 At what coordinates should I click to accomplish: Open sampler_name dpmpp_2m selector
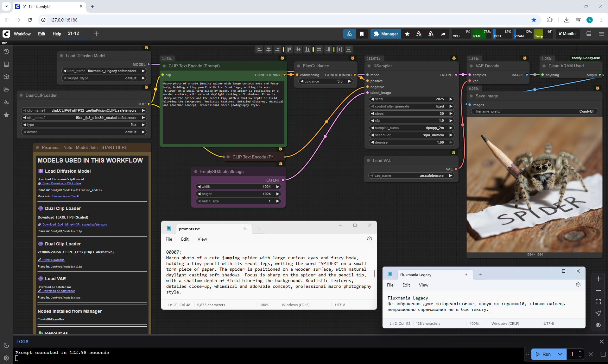click(x=412, y=128)
